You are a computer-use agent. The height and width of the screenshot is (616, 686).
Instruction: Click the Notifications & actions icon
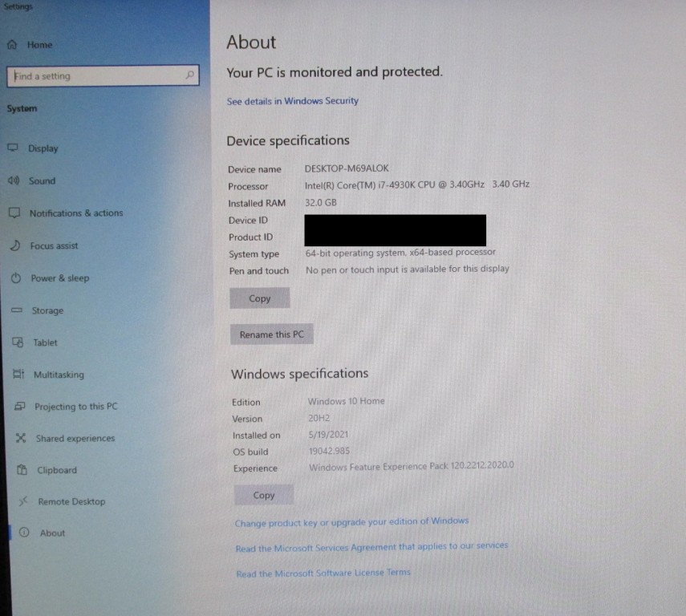(x=14, y=213)
